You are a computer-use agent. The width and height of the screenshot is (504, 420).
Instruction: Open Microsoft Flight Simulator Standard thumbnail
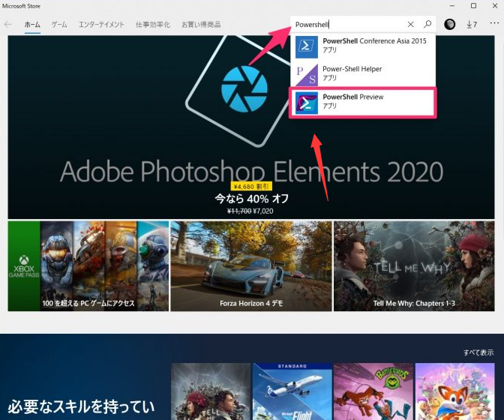[292, 391]
